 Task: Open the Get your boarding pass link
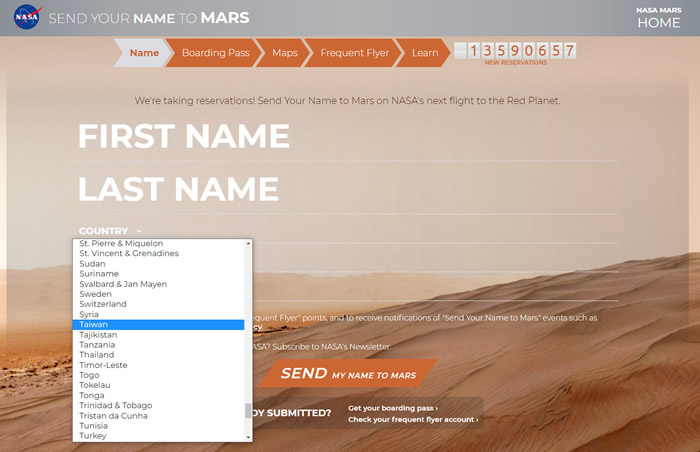(x=392, y=408)
